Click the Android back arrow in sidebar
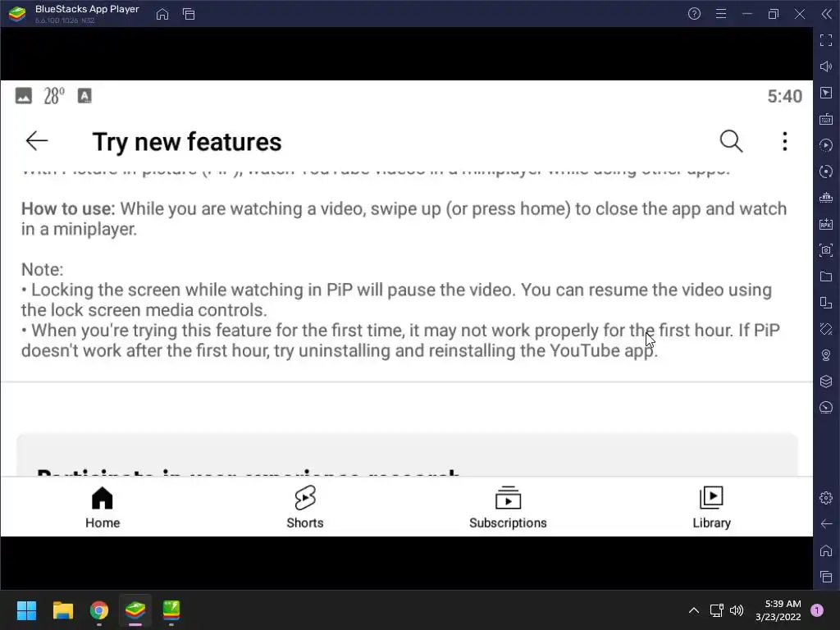 826,524
